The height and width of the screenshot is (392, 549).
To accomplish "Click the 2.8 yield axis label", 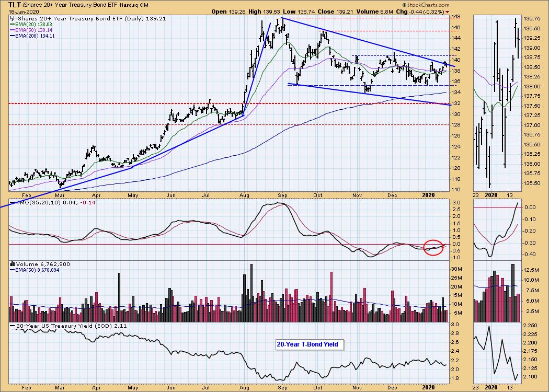I will (x=455, y=333).
